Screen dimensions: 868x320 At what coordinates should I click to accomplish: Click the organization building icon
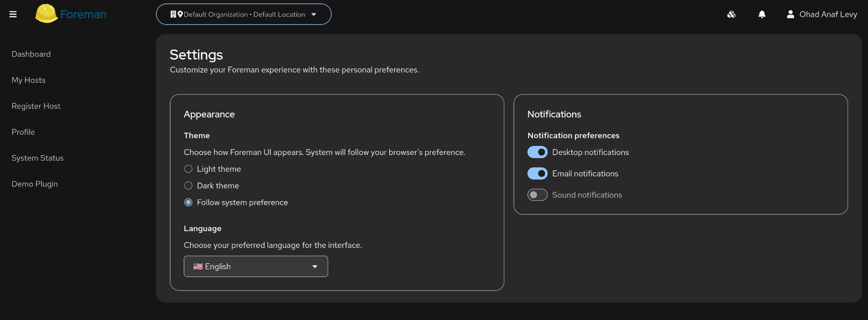[x=173, y=14]
